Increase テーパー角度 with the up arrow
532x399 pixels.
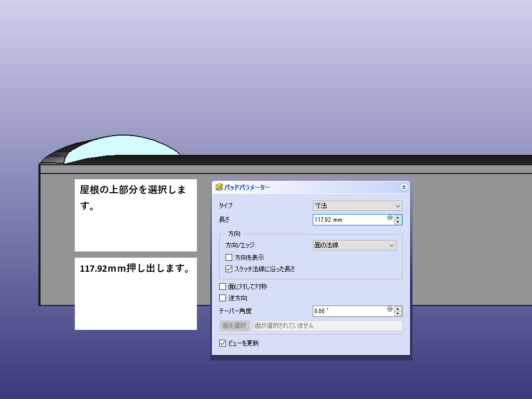398,309
